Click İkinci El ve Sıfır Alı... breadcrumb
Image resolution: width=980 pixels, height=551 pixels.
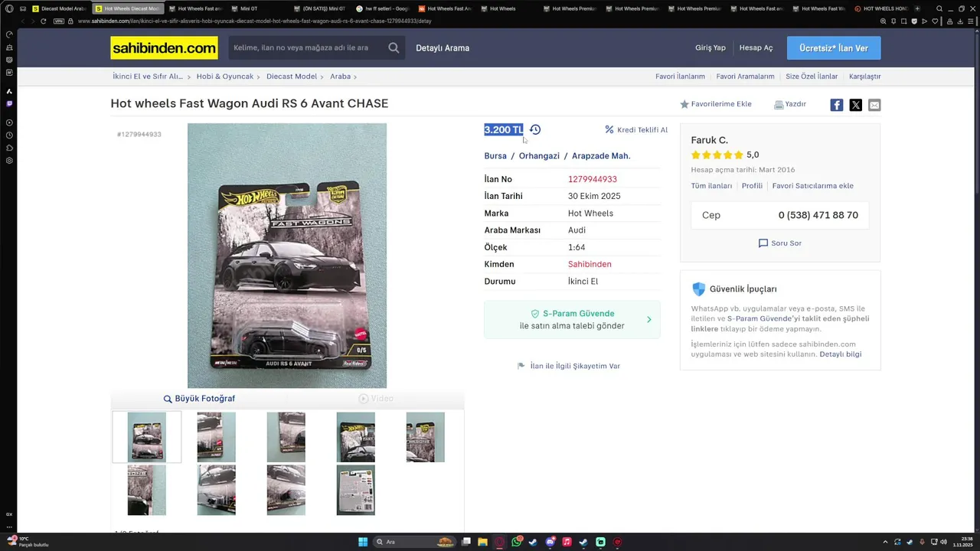[148, 77]
